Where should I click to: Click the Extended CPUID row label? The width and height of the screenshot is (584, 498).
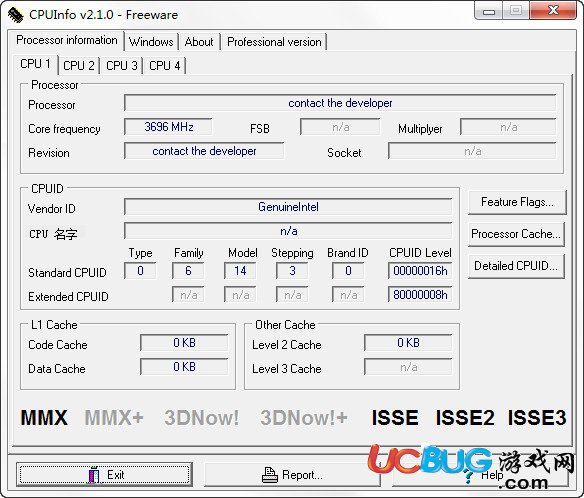68,297
